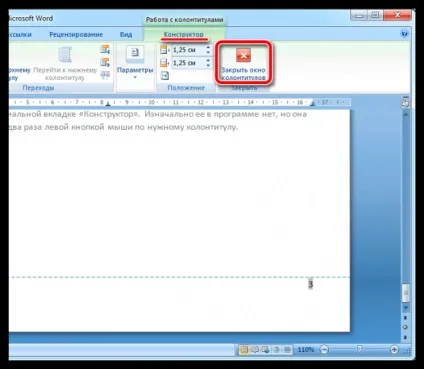Open the Рецензирование ribbon tab
424x369 pixels.
point(76,34)
